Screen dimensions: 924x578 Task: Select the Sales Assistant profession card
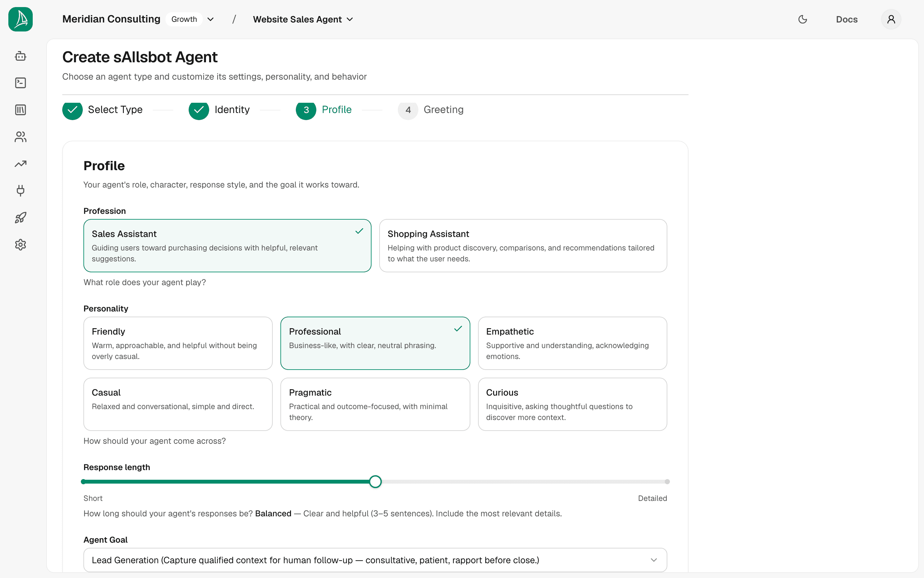227,245
